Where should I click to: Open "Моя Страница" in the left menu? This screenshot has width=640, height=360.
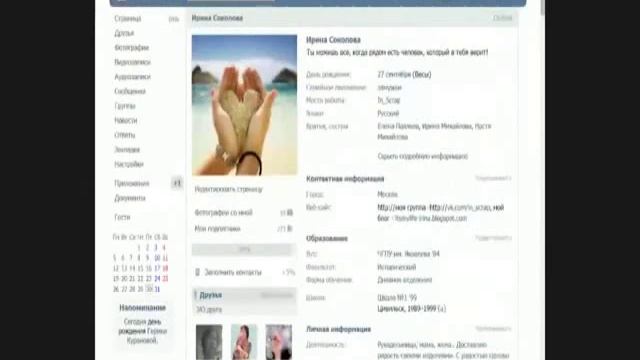pyautogui.click(x=128, y=18)
